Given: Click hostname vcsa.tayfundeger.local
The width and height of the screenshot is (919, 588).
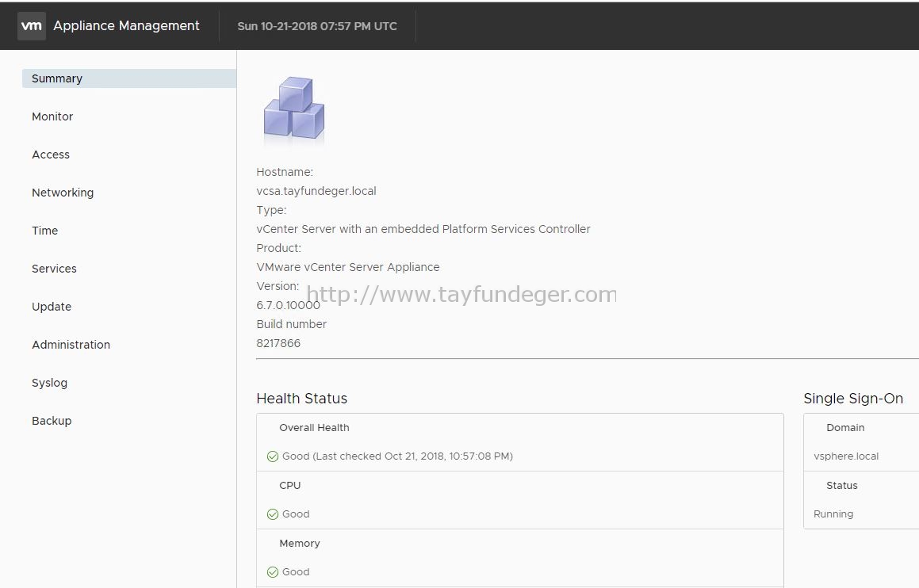Looking at the screenshot, I should click(x=316, y=191).
